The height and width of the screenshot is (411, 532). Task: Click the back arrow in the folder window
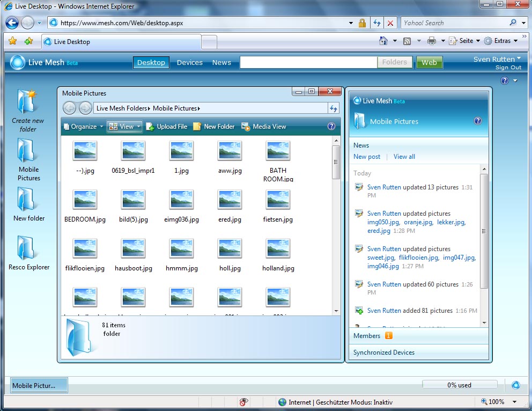click(70, 108)
